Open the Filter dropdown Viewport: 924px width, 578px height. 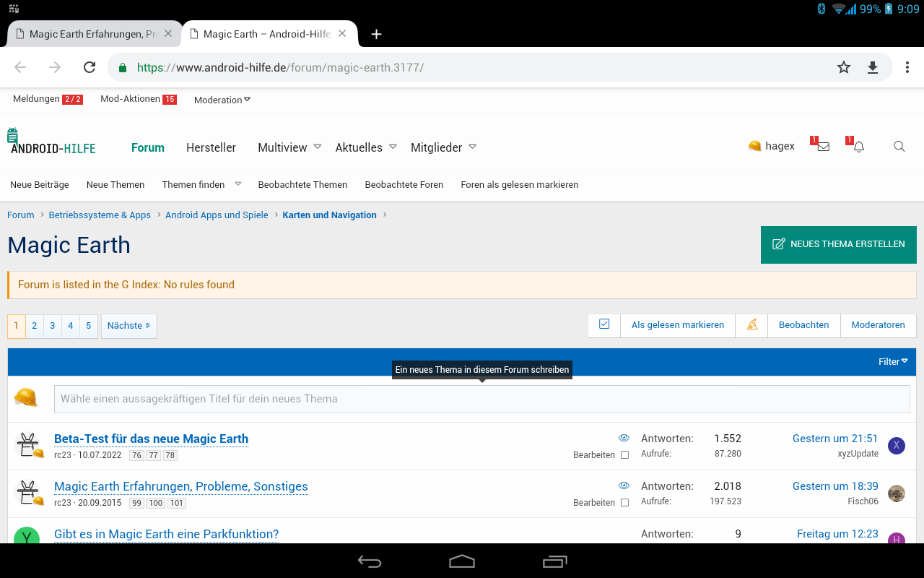(892, 361)
